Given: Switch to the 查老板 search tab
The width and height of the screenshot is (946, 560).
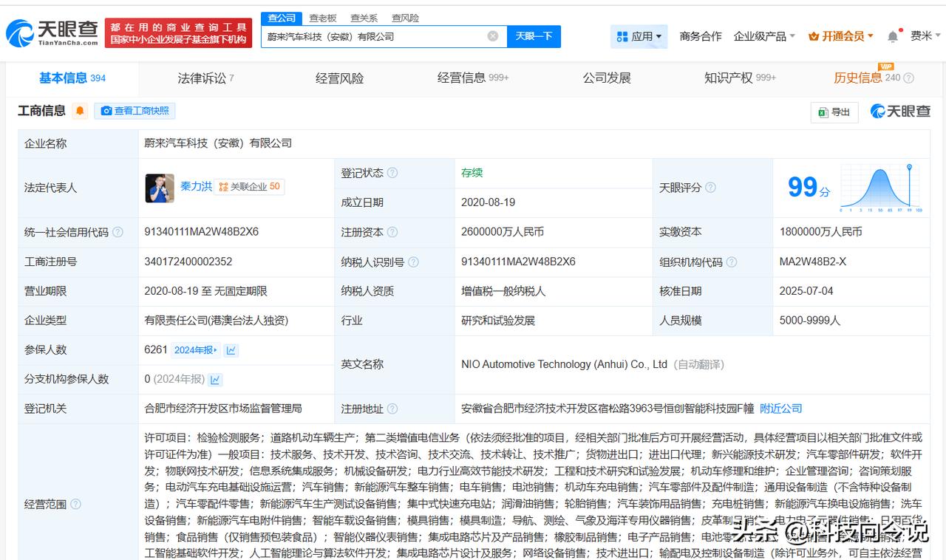Looking at the screenshot, I should 323,18.
